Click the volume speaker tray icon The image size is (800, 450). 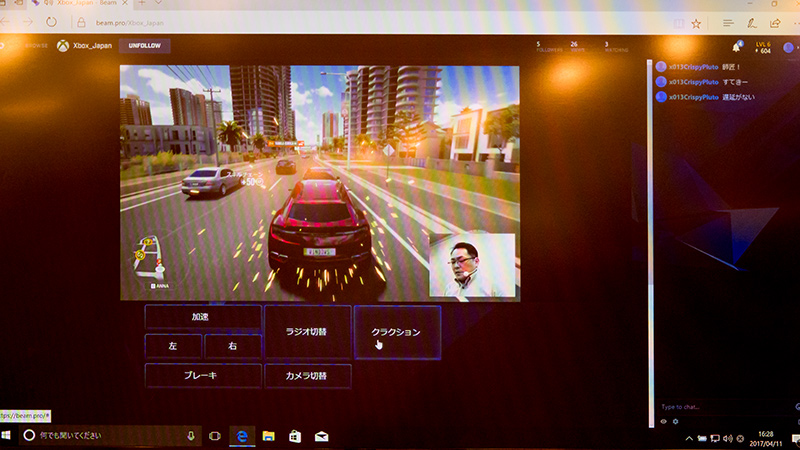click(x=728, y=439)
